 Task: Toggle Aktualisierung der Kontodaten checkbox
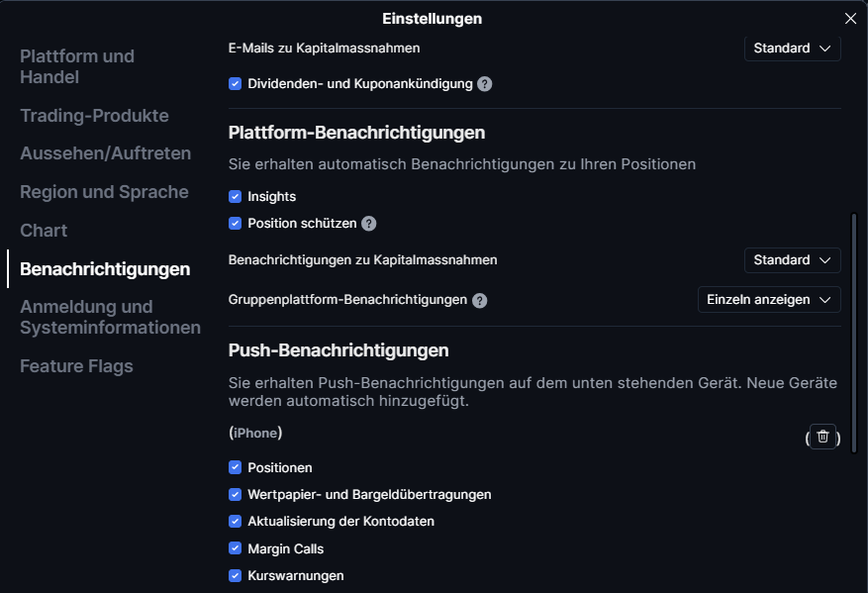236,521
